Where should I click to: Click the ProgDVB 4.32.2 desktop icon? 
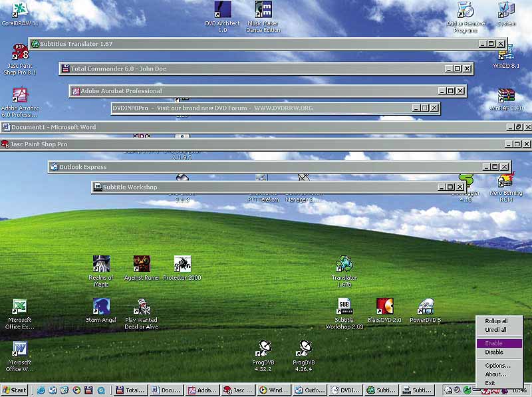point(263,356)
